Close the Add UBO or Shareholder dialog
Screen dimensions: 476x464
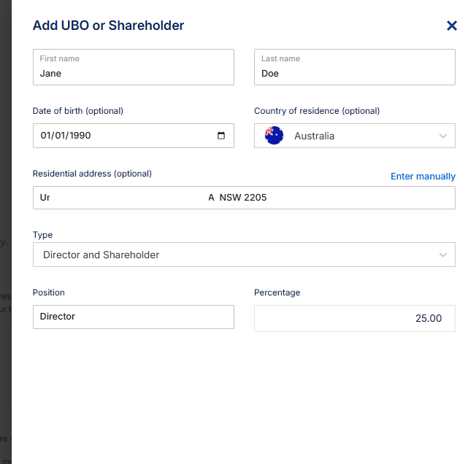tap(452, 26)
